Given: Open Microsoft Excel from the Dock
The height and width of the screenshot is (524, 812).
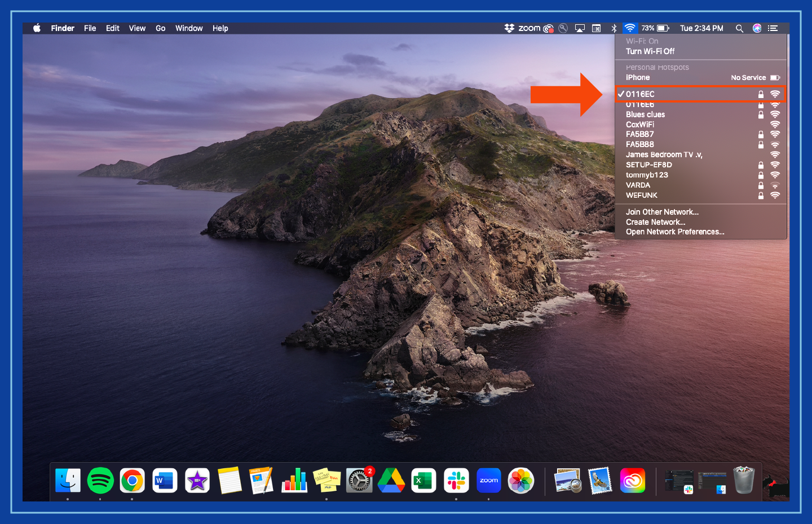Looking at the screenshot, I should click(423, 480).
